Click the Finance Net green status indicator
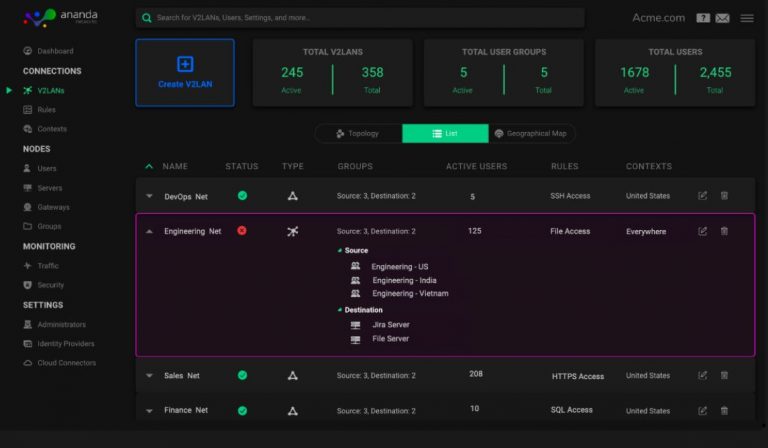This screenshot has height=448, width=768. click(x=242, y=411)
